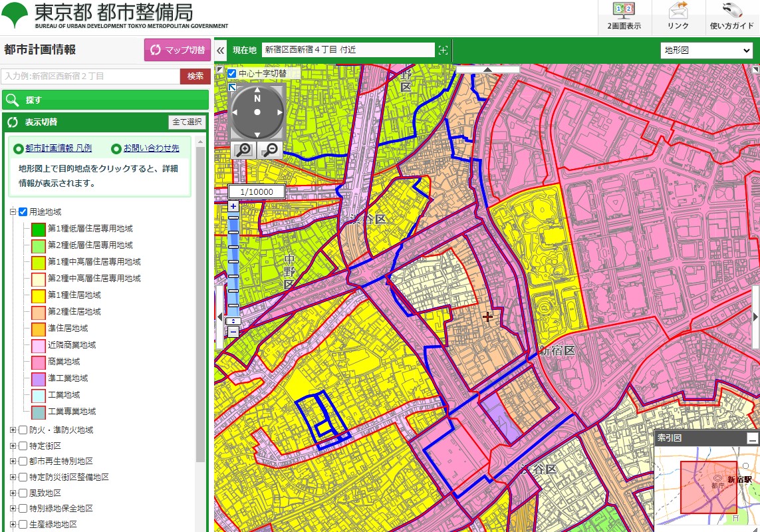
Task: Click the crosshair icon beside 現在地 field
Action: 443,49
